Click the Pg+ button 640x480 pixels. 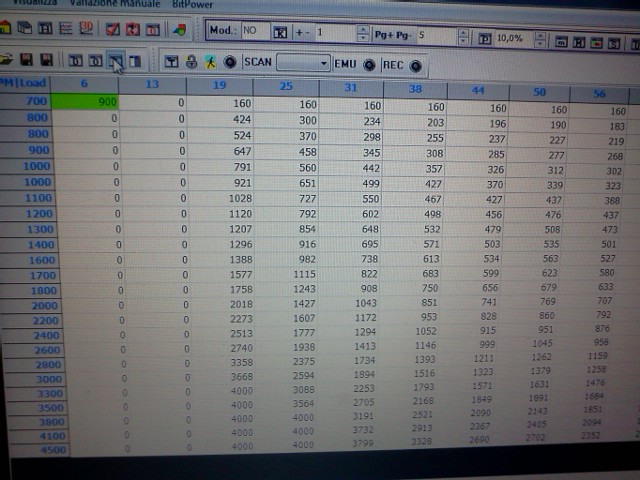[383, 35]
